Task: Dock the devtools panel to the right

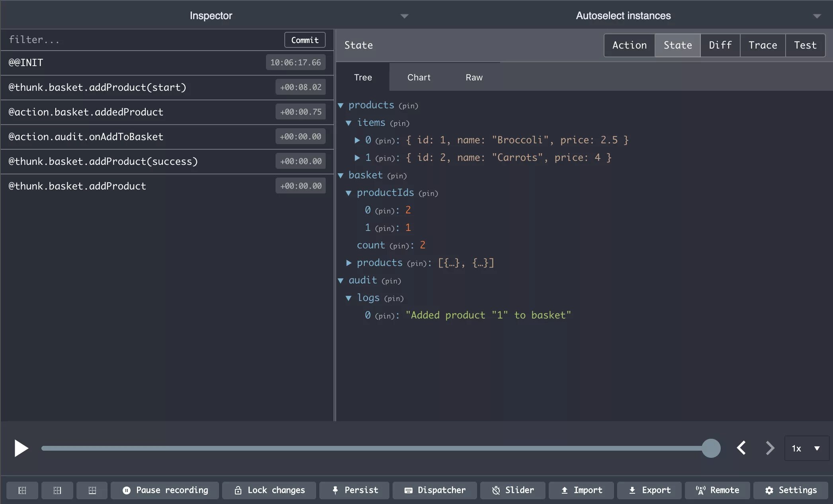Action: click(x=57, y=490)
